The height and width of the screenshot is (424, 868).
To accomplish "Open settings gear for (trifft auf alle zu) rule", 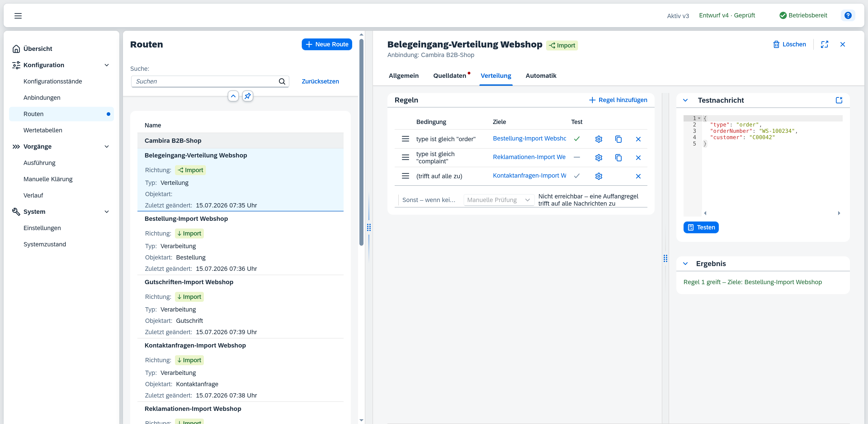I will click(x=598, y=176).
